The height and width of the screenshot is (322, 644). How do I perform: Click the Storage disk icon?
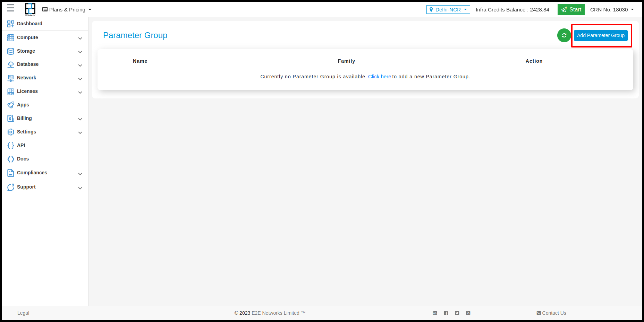[x=11, y=51]
